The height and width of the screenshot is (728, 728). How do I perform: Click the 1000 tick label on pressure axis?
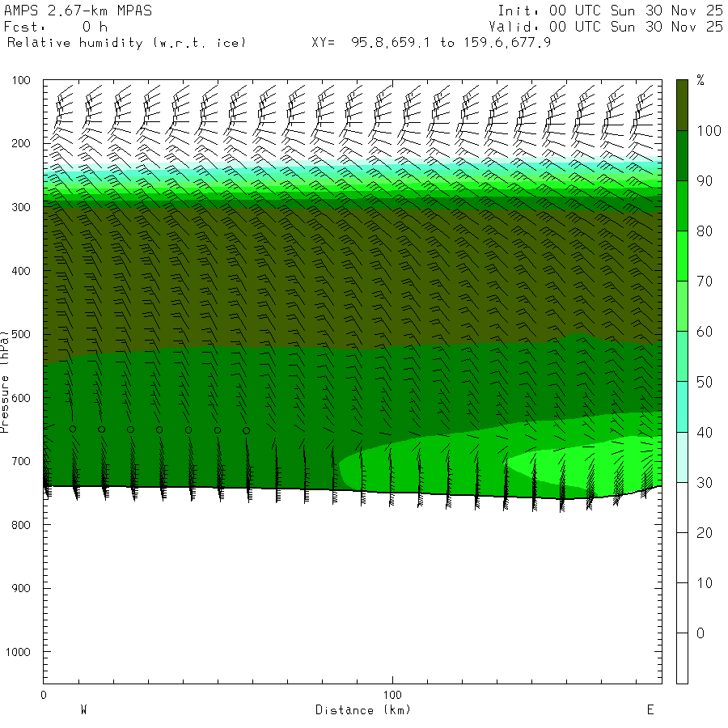point(18,652)
